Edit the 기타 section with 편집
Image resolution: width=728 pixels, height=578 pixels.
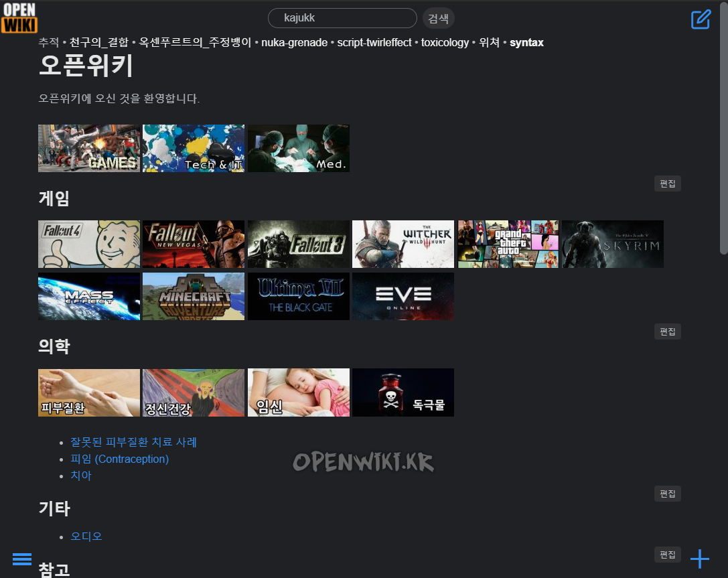[x=668, y=494]
